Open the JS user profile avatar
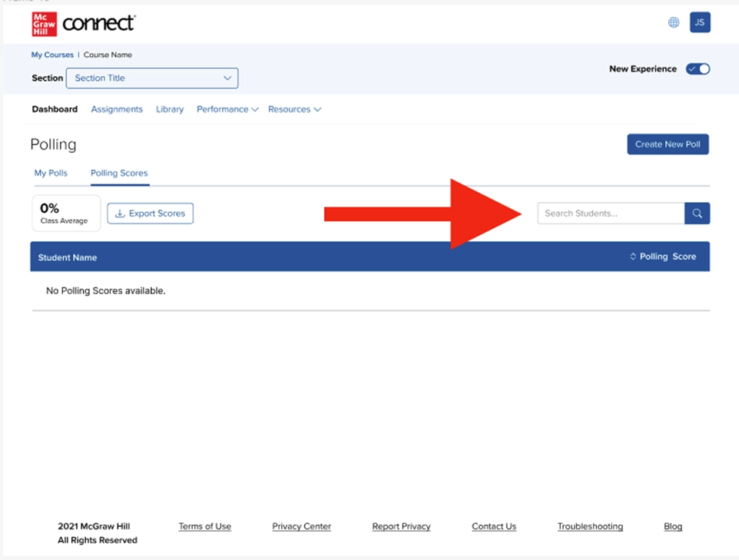The image size is (739, 560). (x=700, y=22)
